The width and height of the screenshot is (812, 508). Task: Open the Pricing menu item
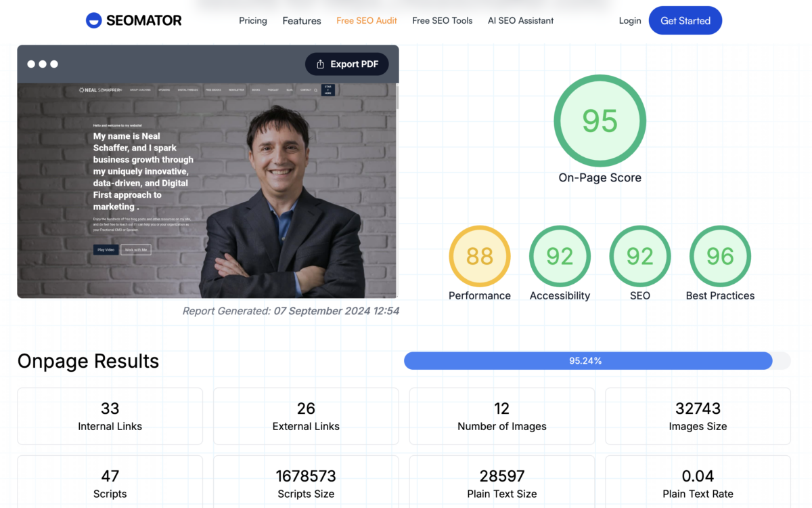[253, 20]
